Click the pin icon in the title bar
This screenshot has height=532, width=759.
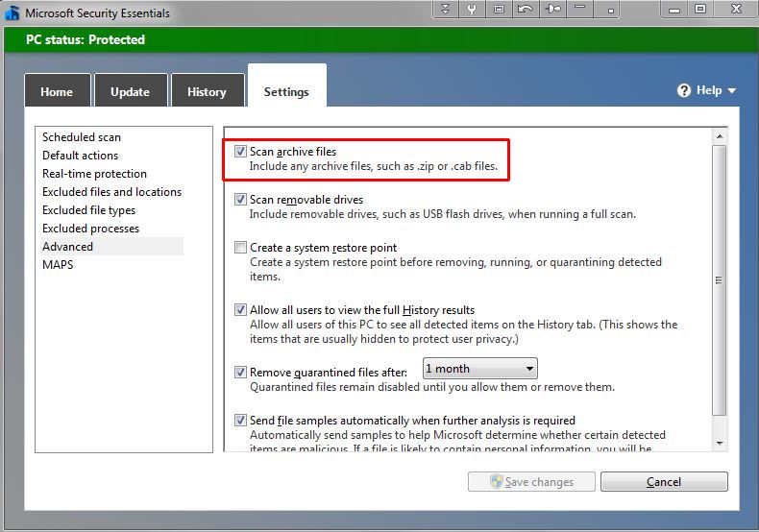coord(552,10)
